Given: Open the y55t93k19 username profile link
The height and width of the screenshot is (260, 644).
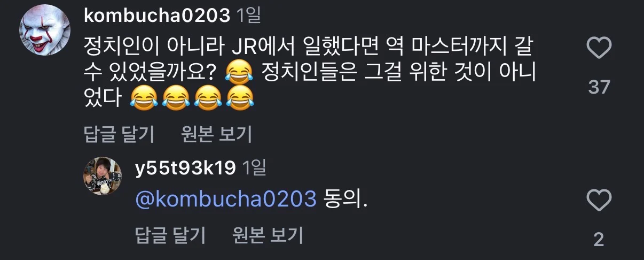Looking at the screenshot, I should tap(185, 168).
